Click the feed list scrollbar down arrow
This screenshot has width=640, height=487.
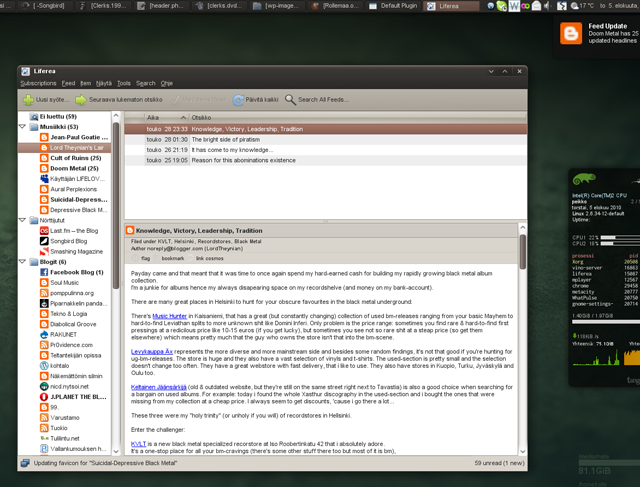pyautogui.click(x=116, y=451)
